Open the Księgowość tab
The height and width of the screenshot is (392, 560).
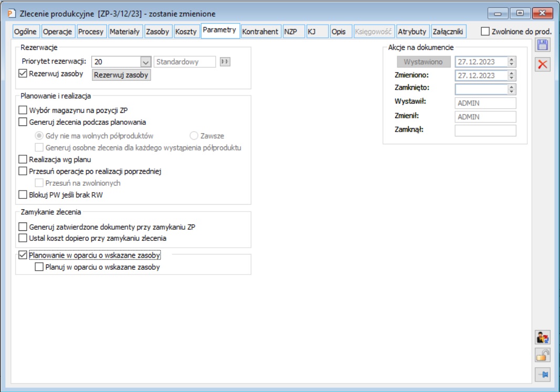373,31
